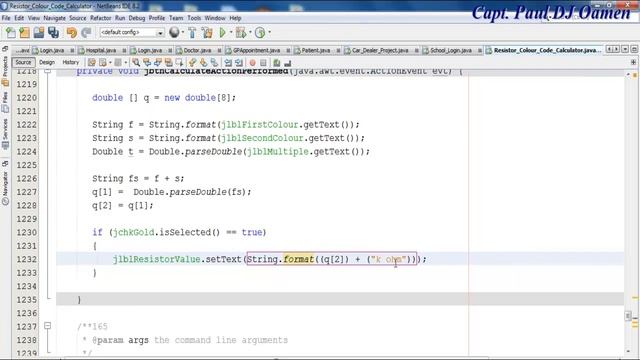640x360 pixels.
Task: Run the project with the green play icon
Action: pos(222,33)
